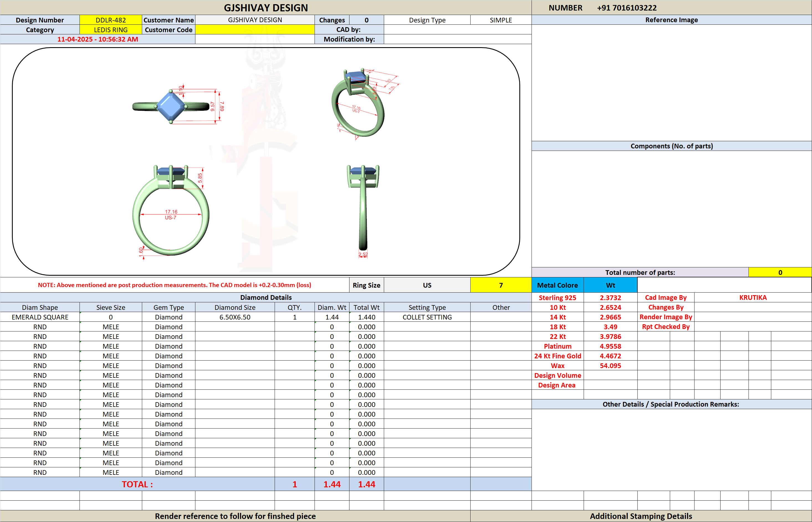Click the US ring size standard cell
Viewport: 812px width, 522px height.
427,285
